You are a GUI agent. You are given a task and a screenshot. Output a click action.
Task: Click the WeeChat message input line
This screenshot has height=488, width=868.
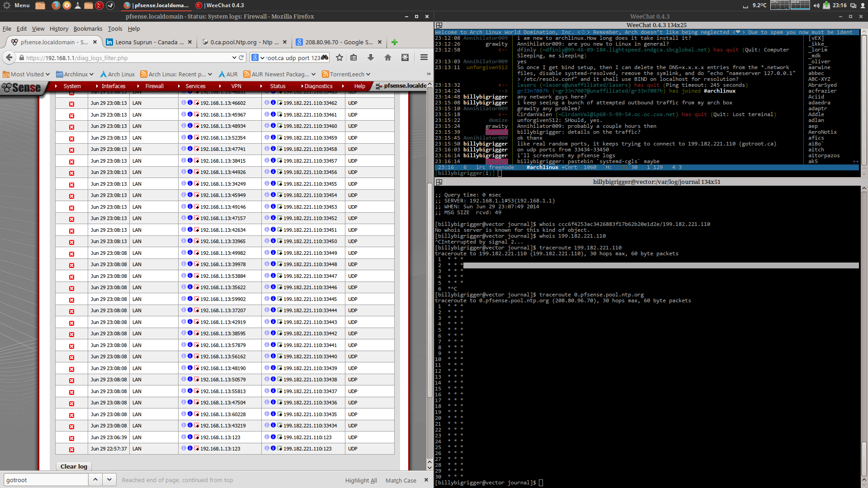coord(646,173)
